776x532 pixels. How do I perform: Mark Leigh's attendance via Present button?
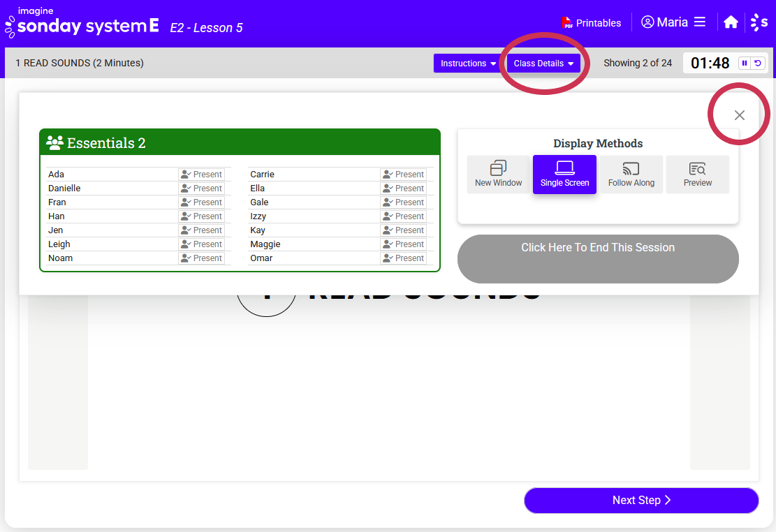tap(201, 244)
